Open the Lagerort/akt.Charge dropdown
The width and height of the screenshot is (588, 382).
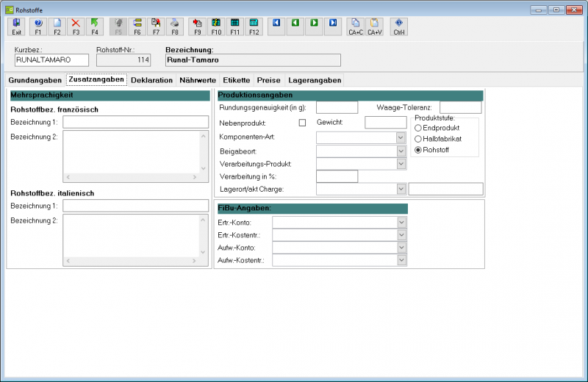(401, 189)
